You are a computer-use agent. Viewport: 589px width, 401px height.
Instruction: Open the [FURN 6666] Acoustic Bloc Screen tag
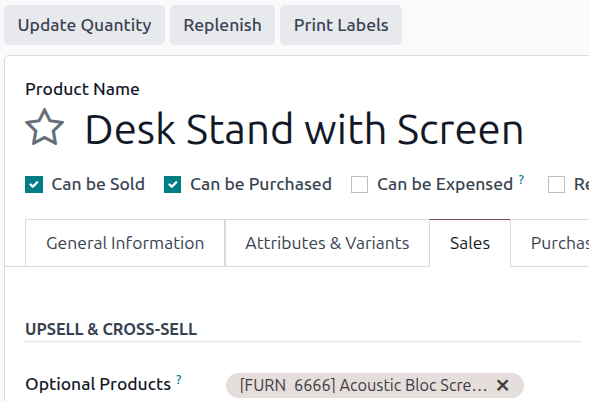coord(363,385)
